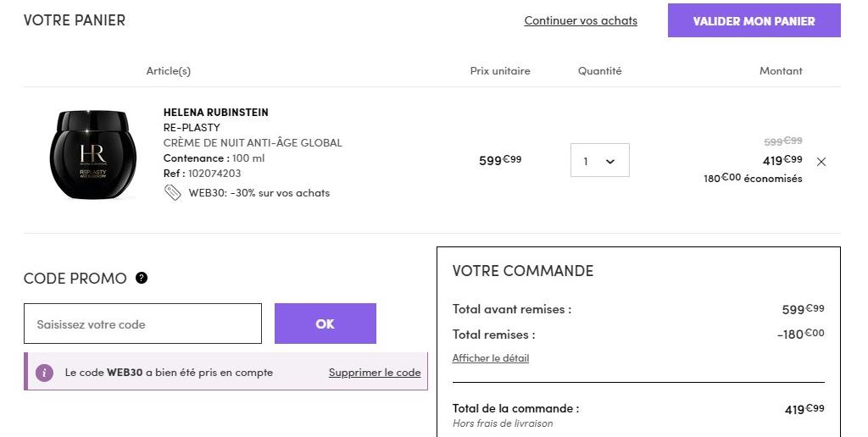
Task: Click the OK promo code button
Action: [x=325, y=324]
